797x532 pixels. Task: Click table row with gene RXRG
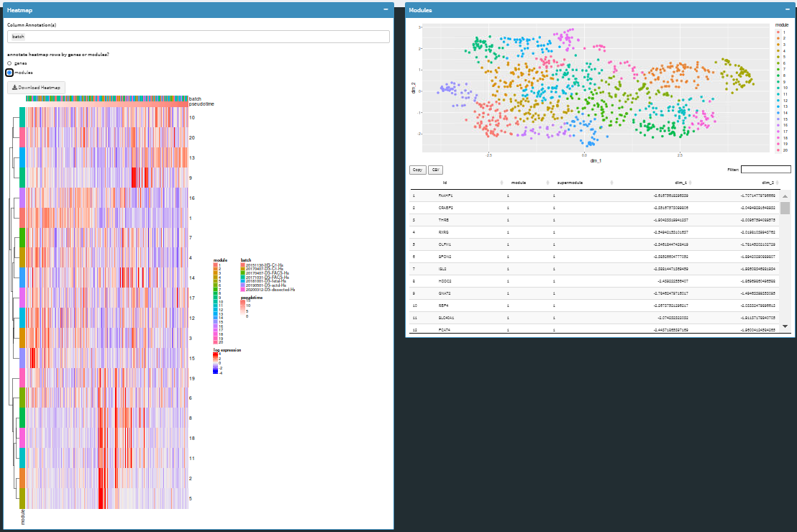coord(595,232)
